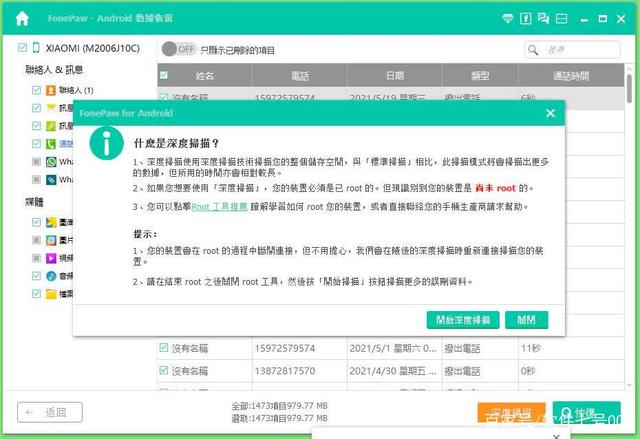This screenshot has width=640, height=439.
Task: Click the info icon in dialog
Action: pyautogui.click(x=107, y=143)
